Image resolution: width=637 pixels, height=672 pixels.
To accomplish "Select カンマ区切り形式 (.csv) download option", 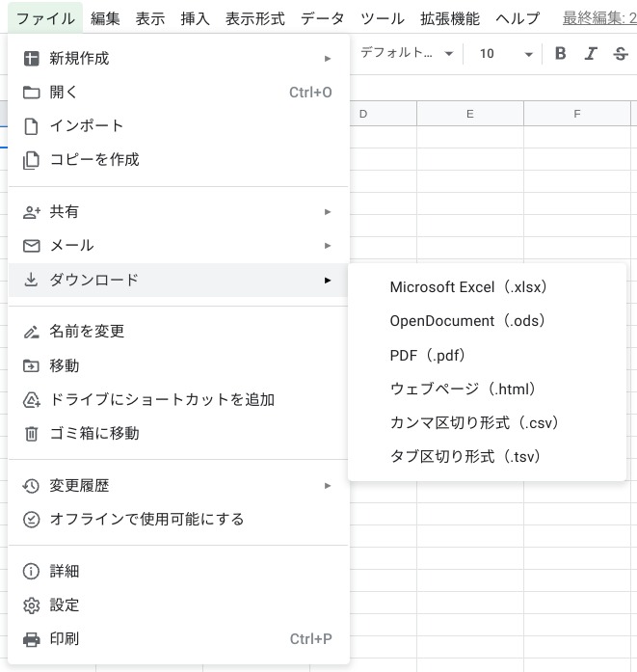I will 475,423.
